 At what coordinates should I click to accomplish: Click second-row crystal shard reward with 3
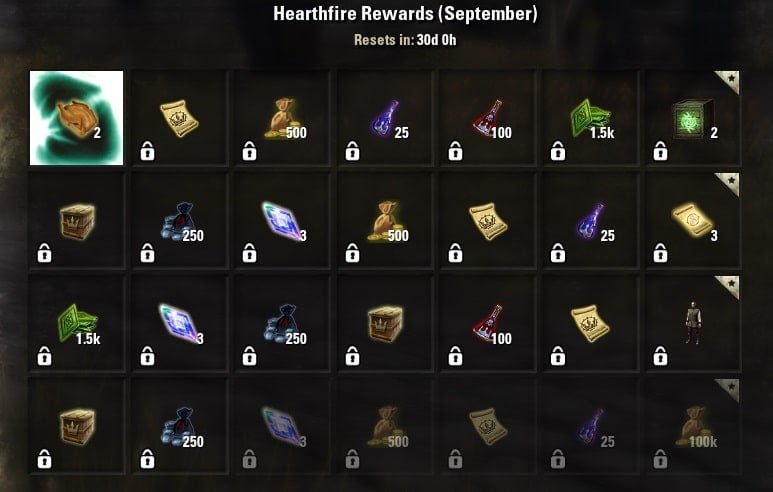pyautogui.click(x=282, y=221)
